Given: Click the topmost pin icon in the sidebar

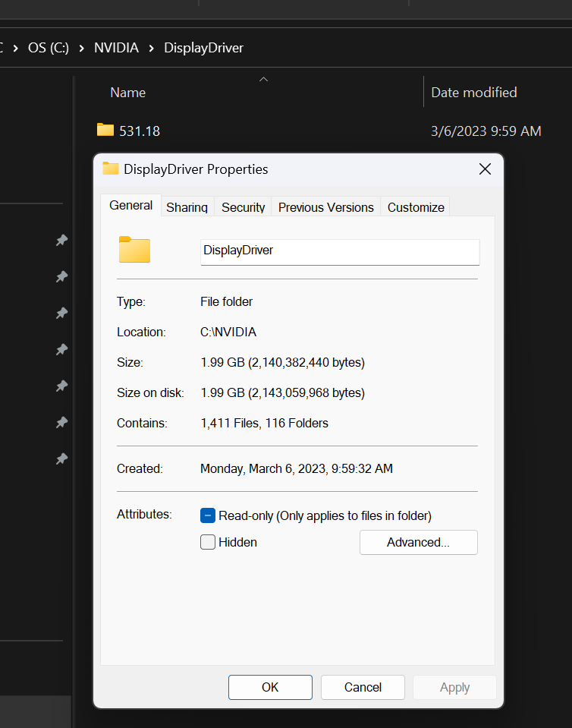Looking at the screenshot, I should [61, 241].
